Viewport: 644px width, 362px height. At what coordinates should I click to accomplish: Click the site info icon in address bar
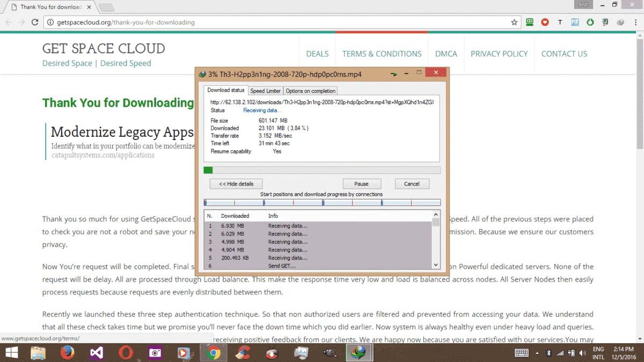click(x=50, y=23)
